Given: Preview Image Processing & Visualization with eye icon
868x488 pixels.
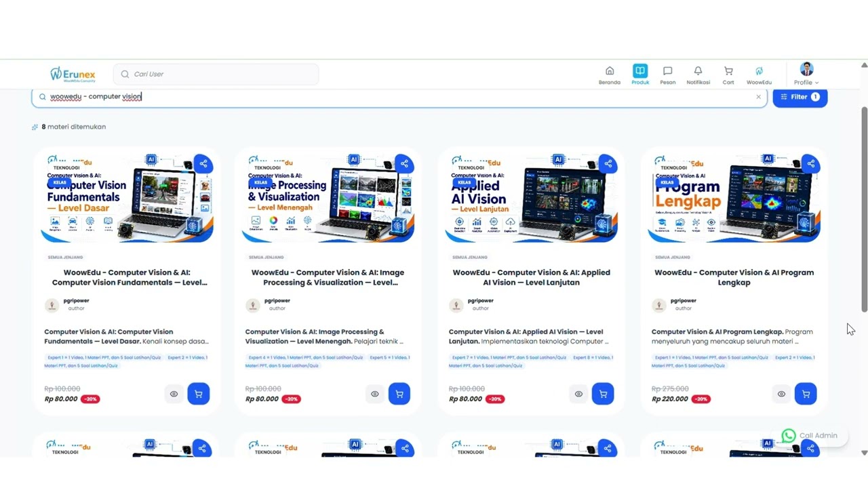Looking at the screenshot, I should click(374, 394).
